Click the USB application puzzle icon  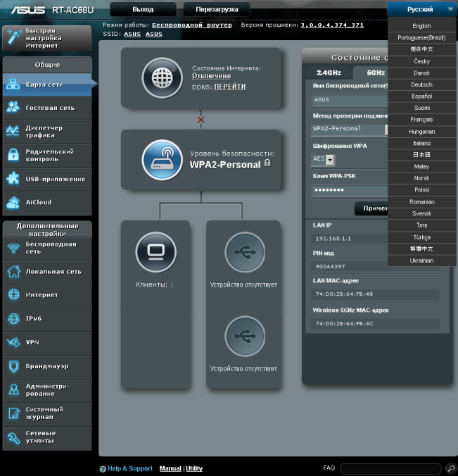[13, 179]
